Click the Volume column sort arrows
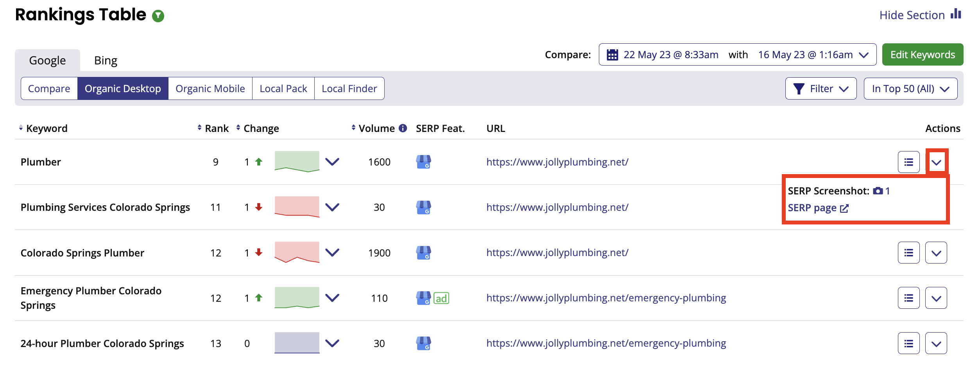 pyautogui.click(x=353, y=128)
